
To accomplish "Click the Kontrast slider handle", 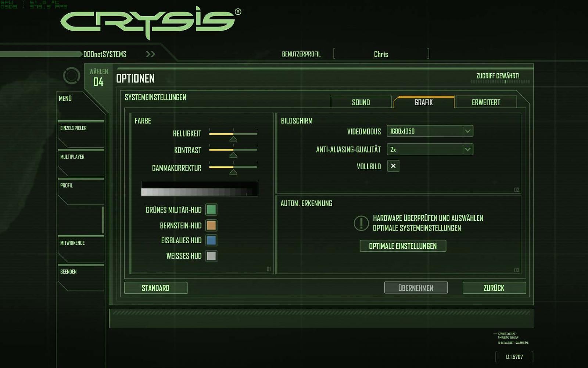I will 233,155.
